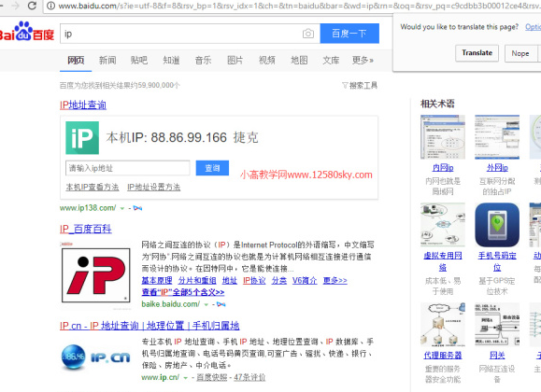Image resolution: width=541 pixels, height=392 pixels.
Task: Expand dropdown arrow next to www.ip.cn
Action: coord(186,378)
